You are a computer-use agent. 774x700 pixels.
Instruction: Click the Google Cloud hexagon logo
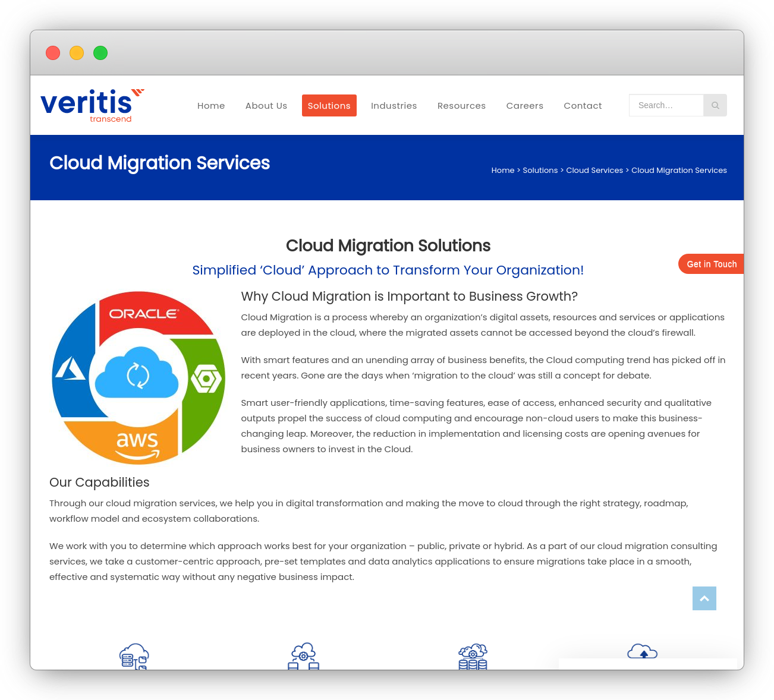click(x=205, y=378)
